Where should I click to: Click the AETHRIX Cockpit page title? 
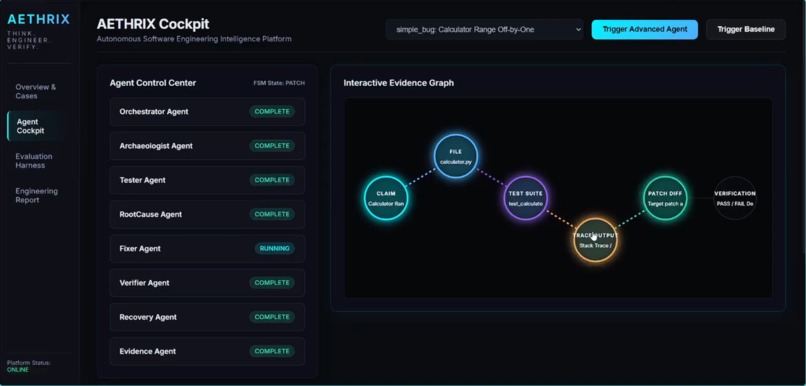(153, 24)
